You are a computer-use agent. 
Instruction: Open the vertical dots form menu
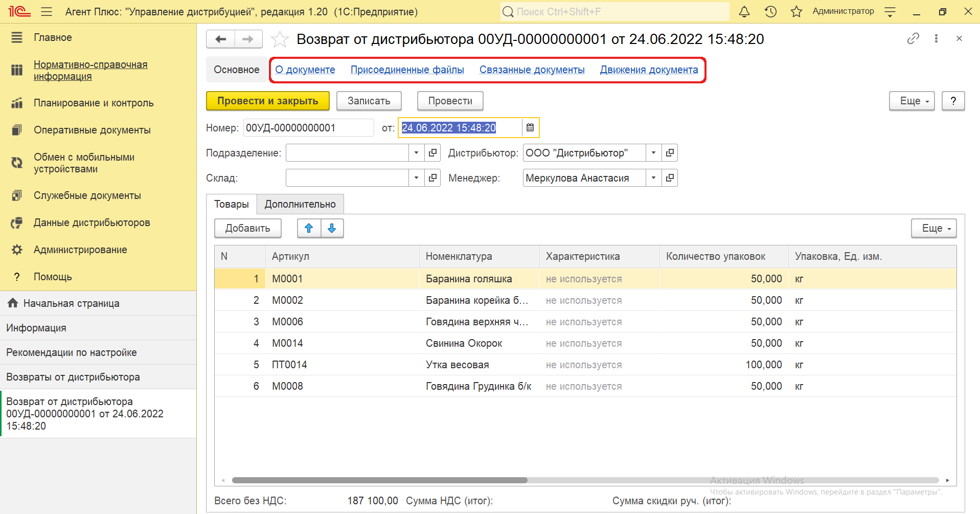[x=936, y=38]
